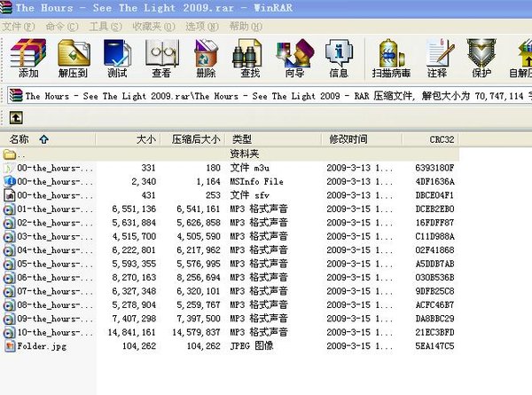Click the 解压到 (Extract To) toolbar icon
The height and width of the screenshot is (395, 532).
tap(74, 53)
